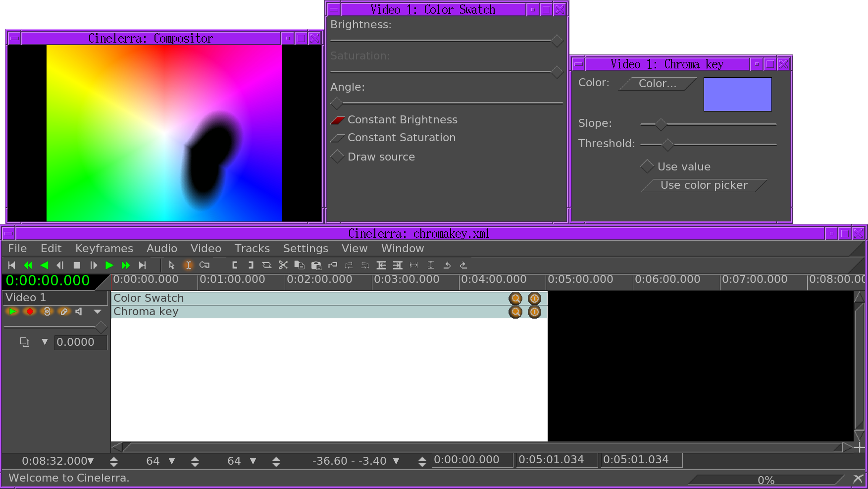The height and width of the screenshot is (489, 868).
Task: Toggle generate keyframes while tweaking
Action: pyautogui.click(x=204, y=266)
